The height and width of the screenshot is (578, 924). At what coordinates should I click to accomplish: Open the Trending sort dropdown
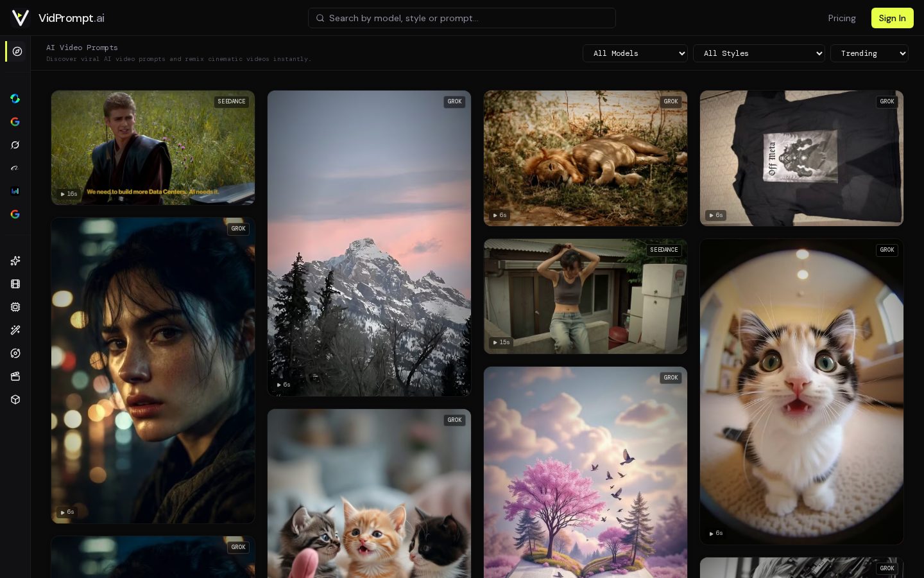[x=869, y=53]
